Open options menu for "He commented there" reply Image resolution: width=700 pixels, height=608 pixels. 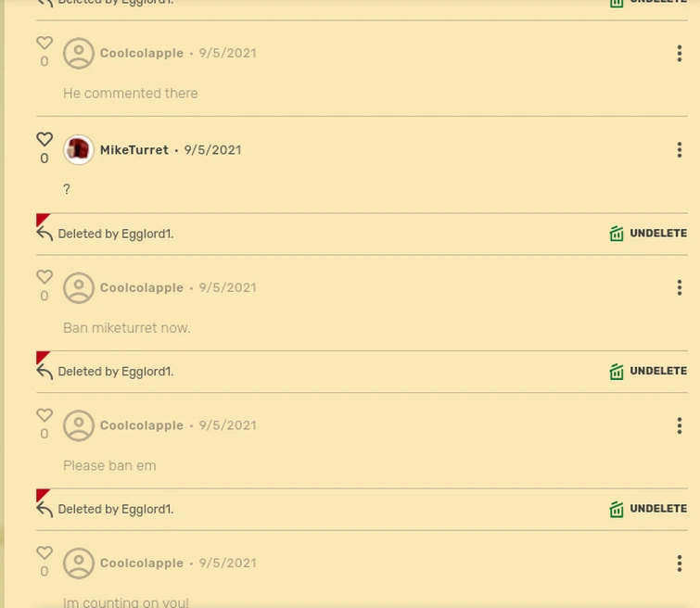tap(679, 54)
